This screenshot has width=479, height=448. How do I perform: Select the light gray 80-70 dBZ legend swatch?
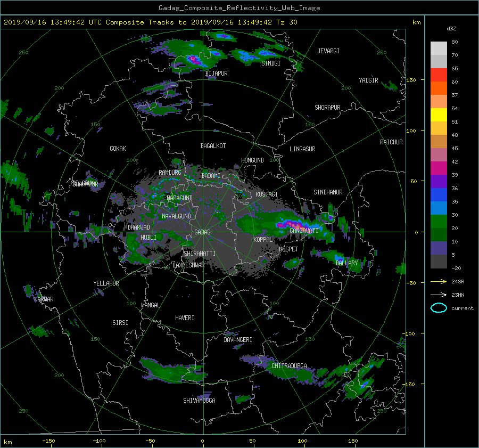pyautogui.click(x=439, y=48)
